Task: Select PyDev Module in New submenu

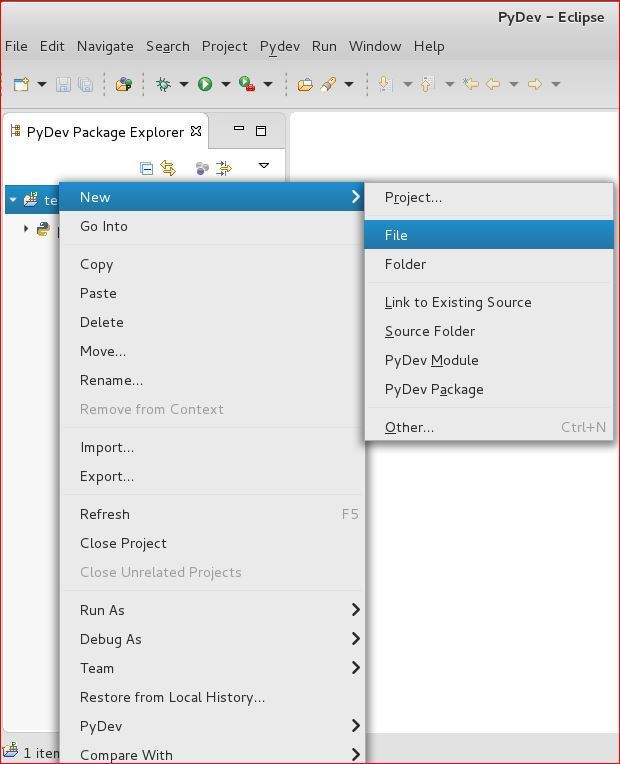Action: pos(489,360)
